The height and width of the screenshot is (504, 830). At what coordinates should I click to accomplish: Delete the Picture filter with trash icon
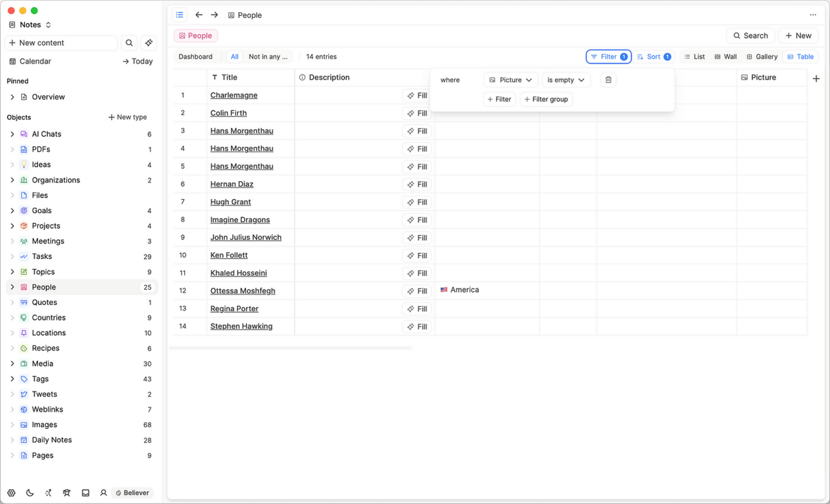[x=608, y=80]
